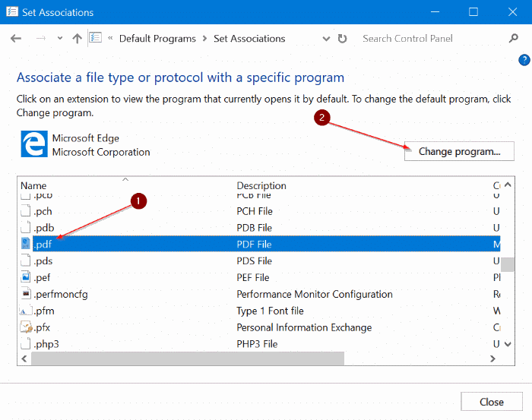Image resolution: width=532 pixels, height=420 pixels.
Task: Select the .pfx extension row
Action: point(260,327)
